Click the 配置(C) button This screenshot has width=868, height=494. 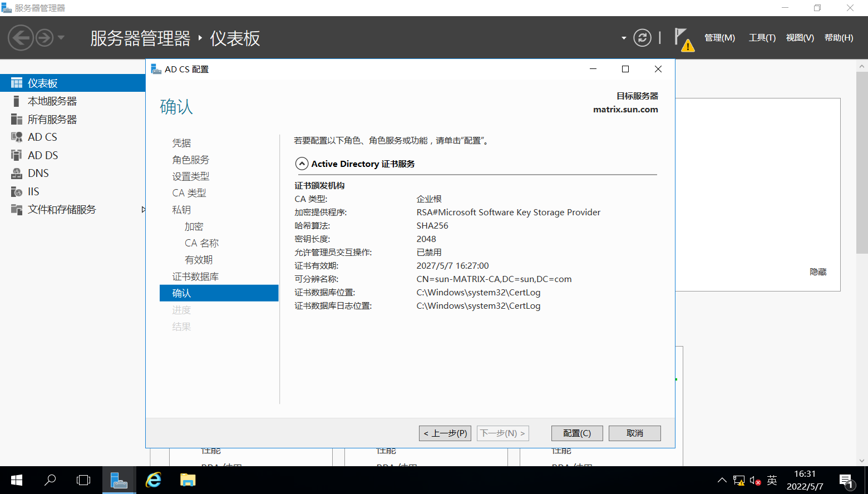(x=577, y=433)
